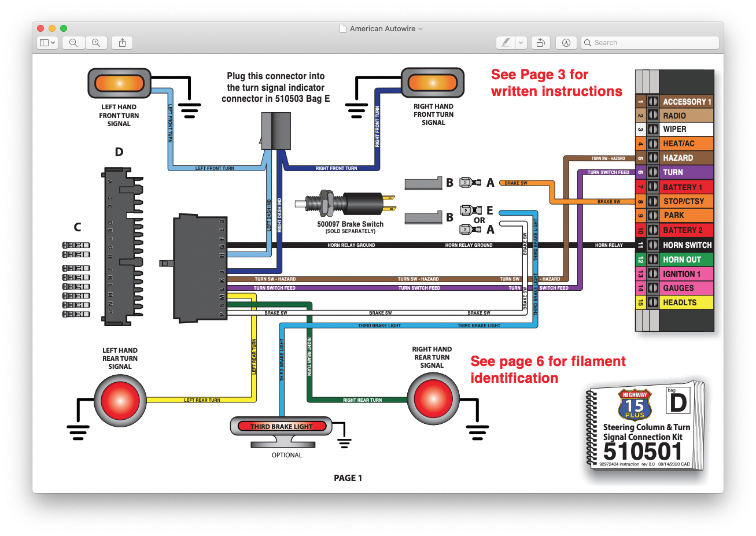The image size is (756, 536).
Task: Click into the Search field
Action: [x=650, y=43]
